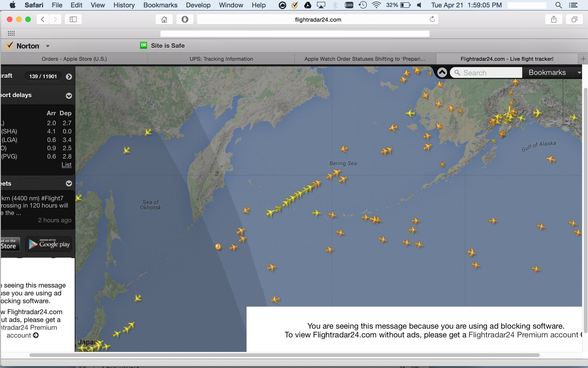
Task: Click the flightradar24.com address bar
Action: coord(318,20)
